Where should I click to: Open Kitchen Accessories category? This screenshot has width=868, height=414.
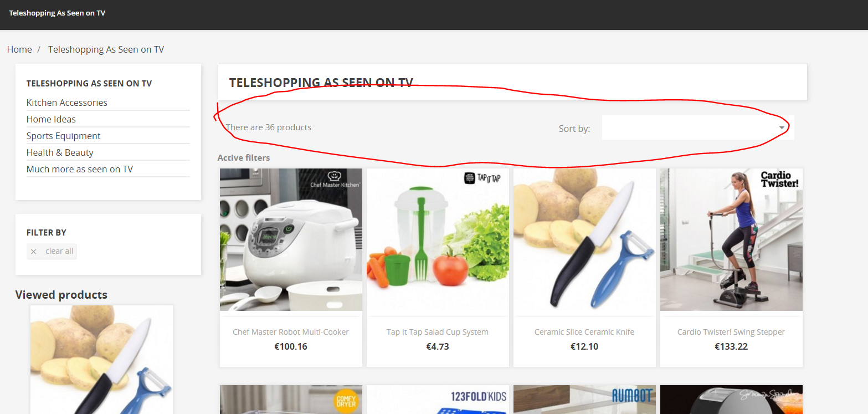point(67,103)
